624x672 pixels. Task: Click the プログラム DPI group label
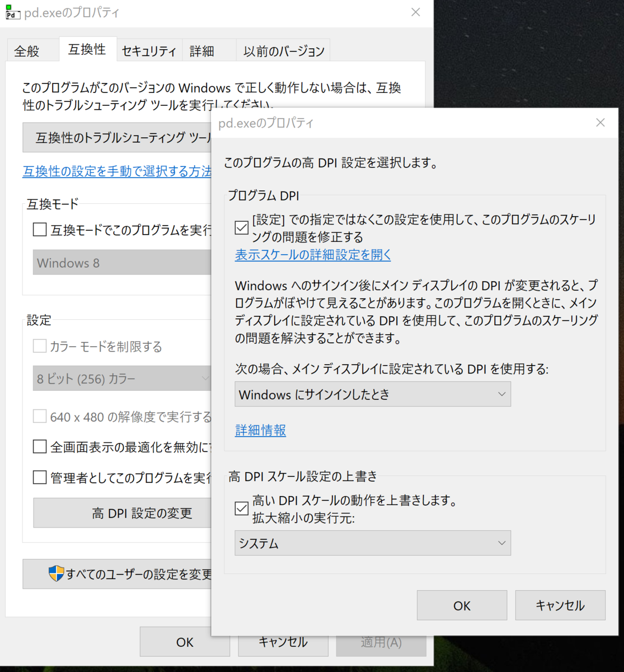coord(264,195)
